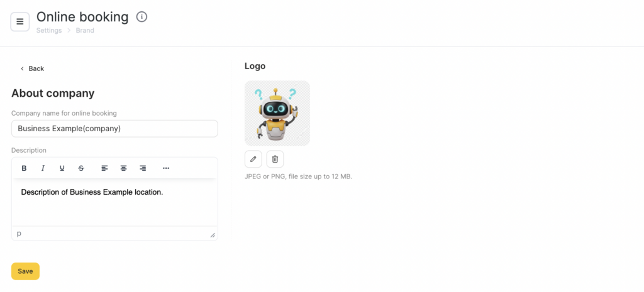
Task: Toggle bold formatting in description editor
Action: [x=24, y=168]
